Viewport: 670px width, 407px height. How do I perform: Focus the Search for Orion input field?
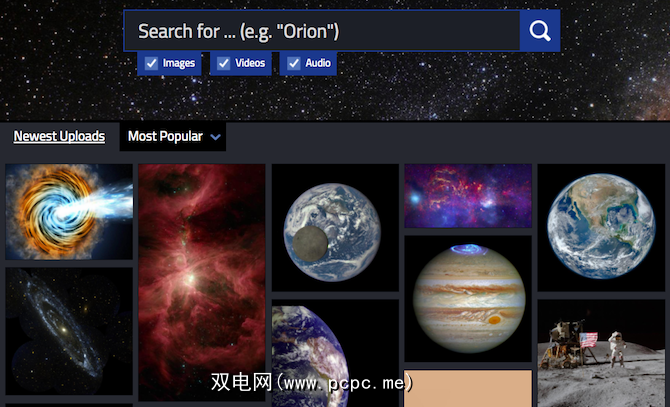pyautogui.click(x=322, y=31)
